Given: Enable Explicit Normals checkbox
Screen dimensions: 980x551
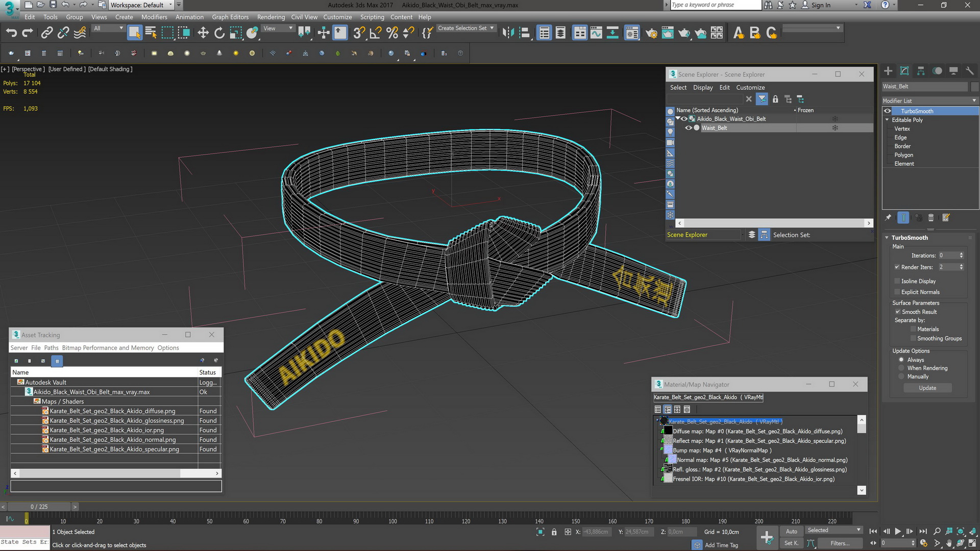Looking at the screenshot, I should [x=897, y=292].
